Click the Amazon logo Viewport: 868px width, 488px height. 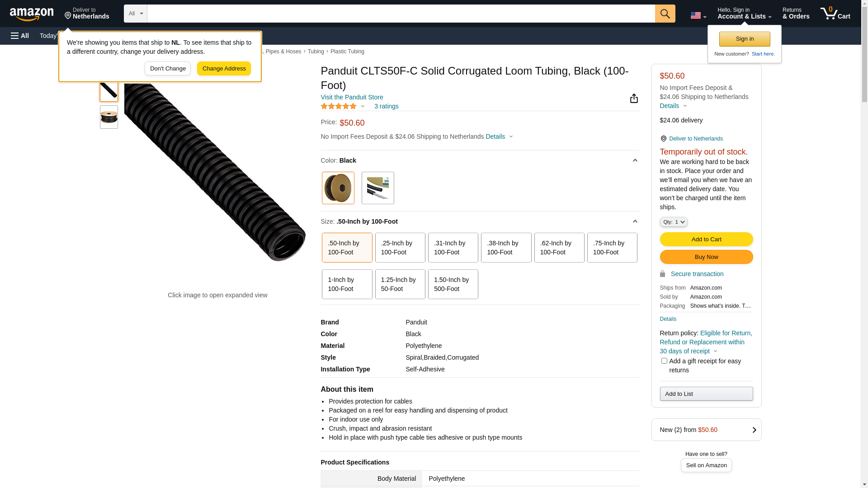tap(32, 14)
